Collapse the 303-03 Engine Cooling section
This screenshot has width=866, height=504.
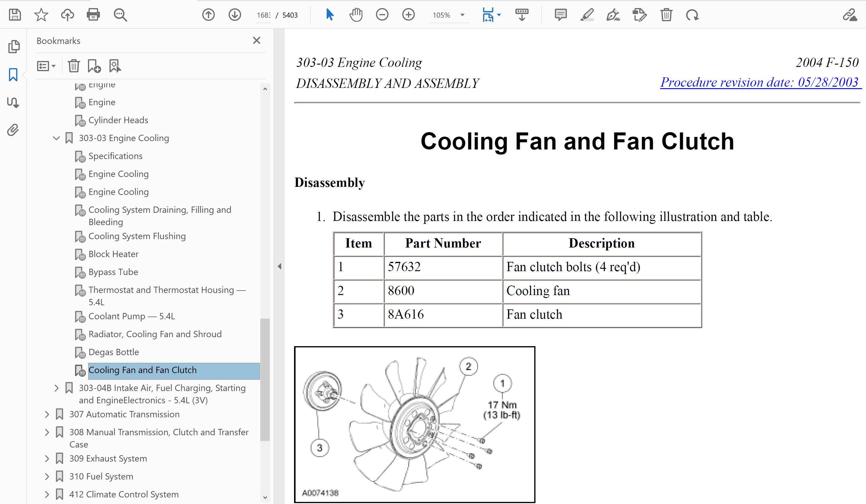56,138
